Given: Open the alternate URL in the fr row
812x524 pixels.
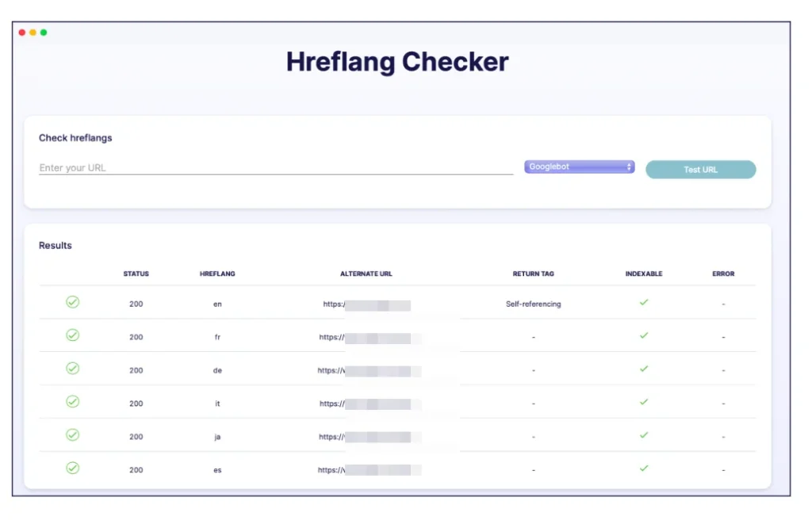Looking at the screenshot, I should coord(370,338).
